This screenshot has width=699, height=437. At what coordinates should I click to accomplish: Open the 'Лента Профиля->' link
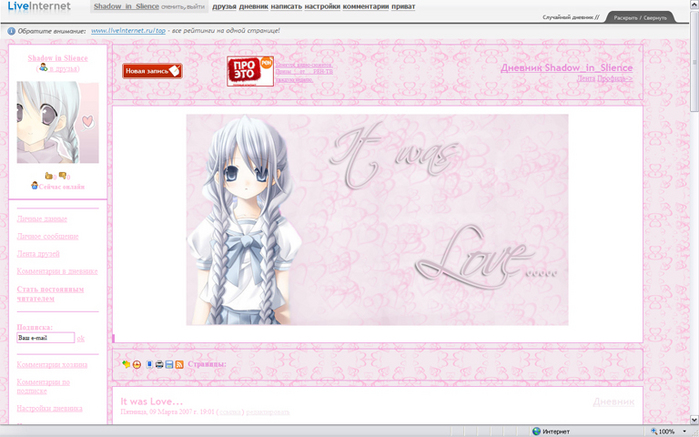point(605,78)
